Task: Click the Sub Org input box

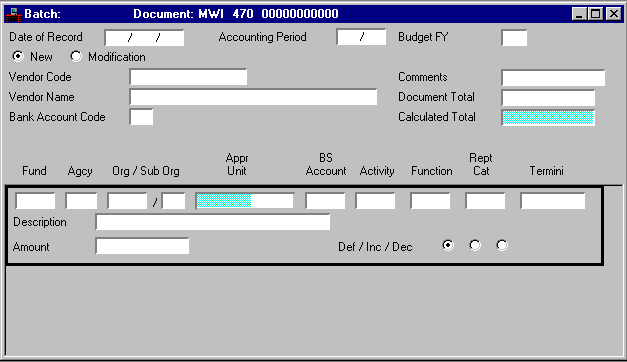Action: pos(174,201)
